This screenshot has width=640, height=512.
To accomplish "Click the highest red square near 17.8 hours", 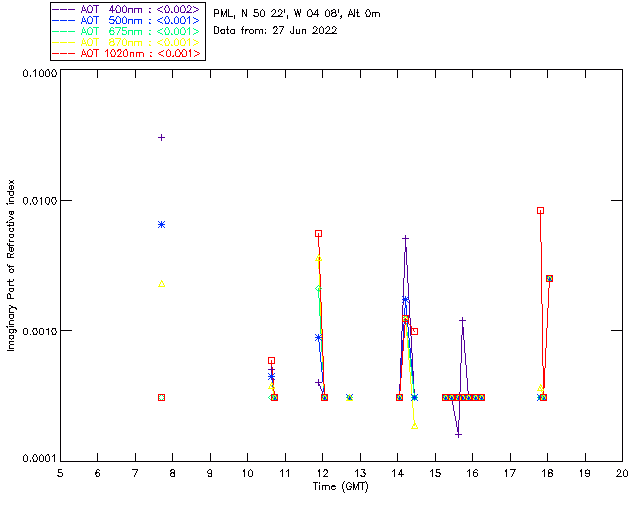I will [x=540, y=211].
